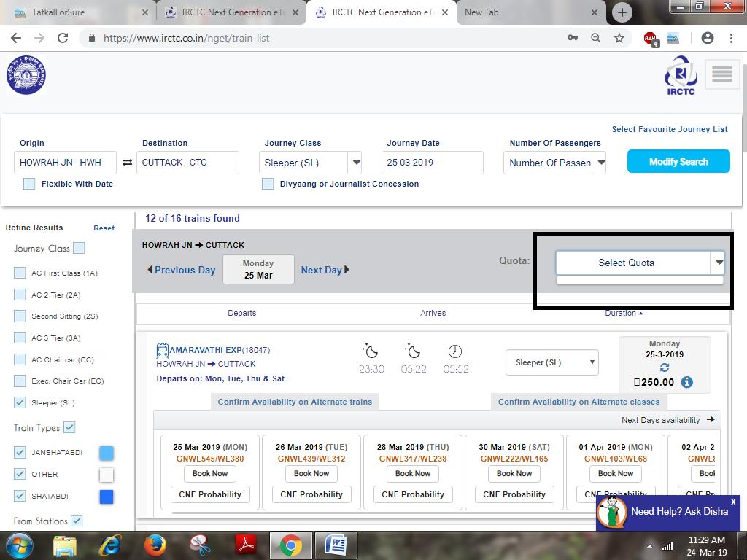747x560 pixels.
Task: Click the Amaravathi Exp train icon
Action: pyautogui.click(x=163, y=350)
